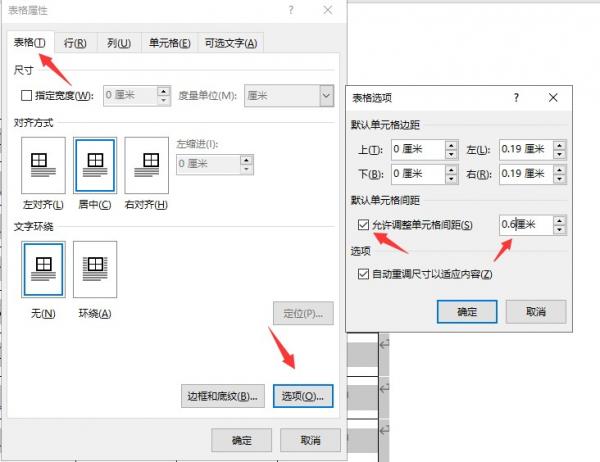Cancel the Table Options dialog
The width and height of the screenshot is (600, 462).
tap(536, 312)
